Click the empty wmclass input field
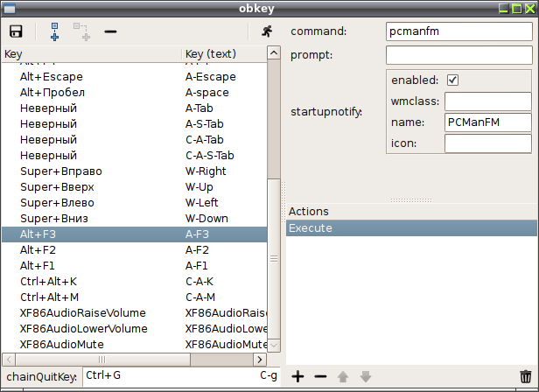The image size is (539, 392). (x=488, y=101)
